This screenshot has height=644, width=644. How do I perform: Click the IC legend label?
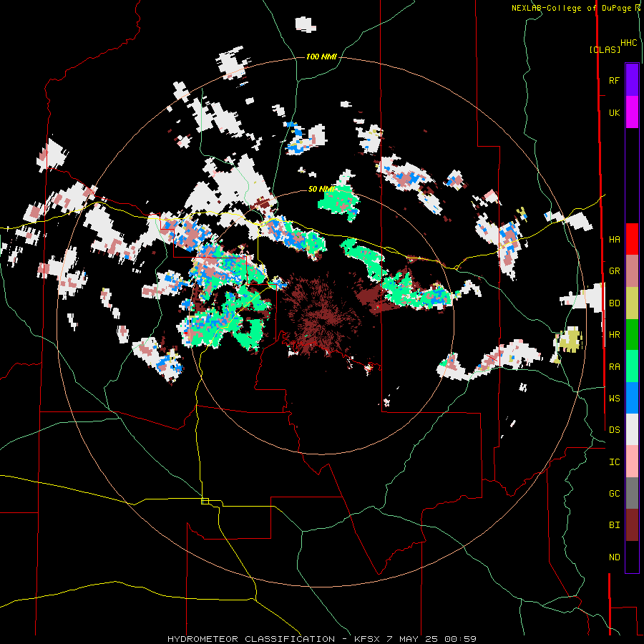614,462
